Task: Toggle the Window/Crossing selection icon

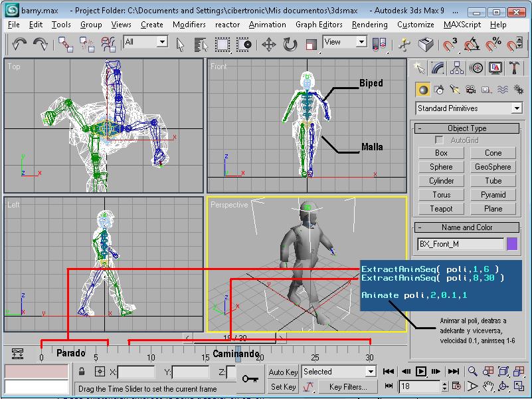Action: point(244,45)
